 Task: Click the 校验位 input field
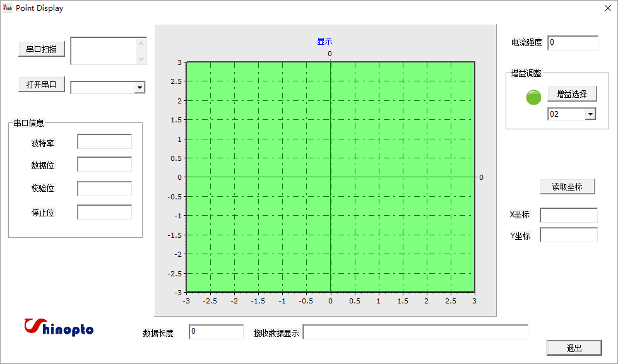[x=104, y=189]
